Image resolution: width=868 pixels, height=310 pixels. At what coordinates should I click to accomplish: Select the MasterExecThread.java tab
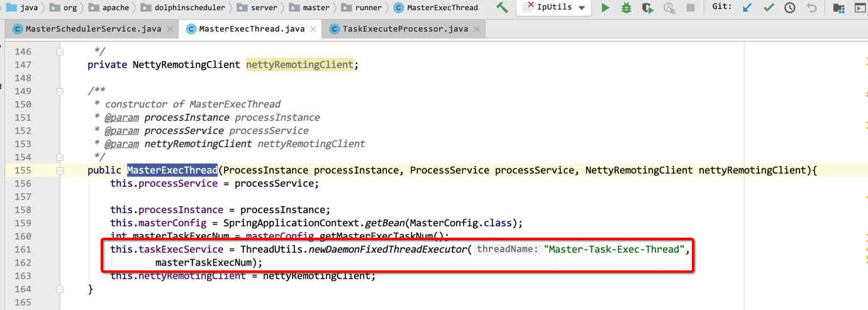(x=252, y=29)
